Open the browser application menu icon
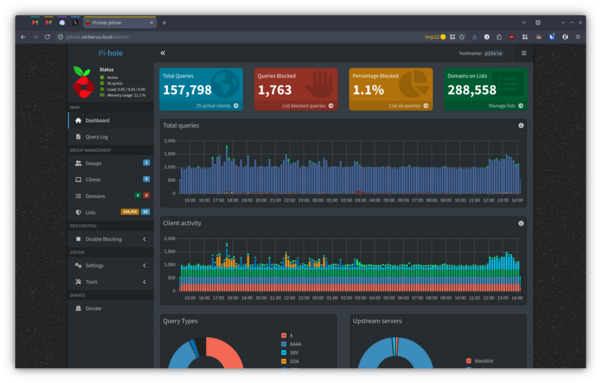The width and height of the screenshot is (601, 383). click(x=578, y=37)
